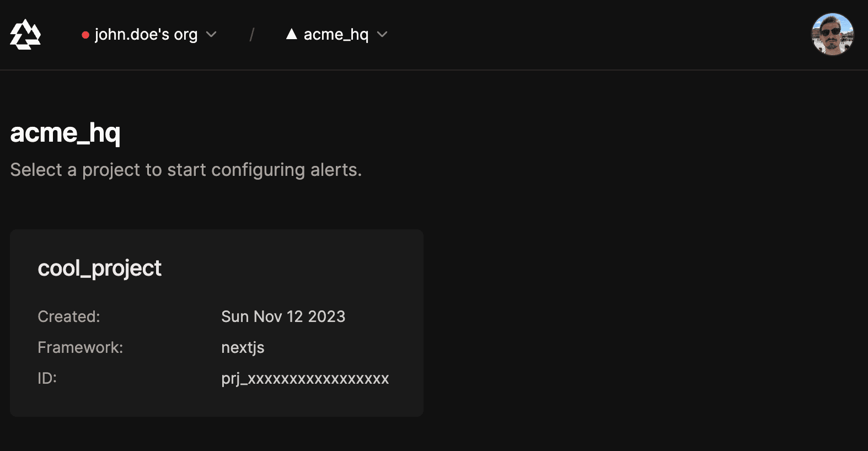Click the slash breadcrumb separator
Image resolution: width=868 pixels, height=451 pixels.
point(251,35)
